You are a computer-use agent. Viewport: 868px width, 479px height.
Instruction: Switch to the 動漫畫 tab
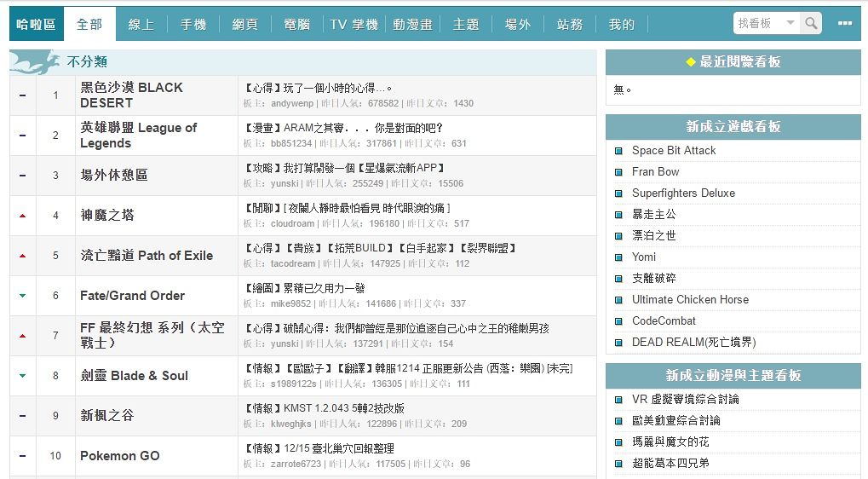pos(412,25)
